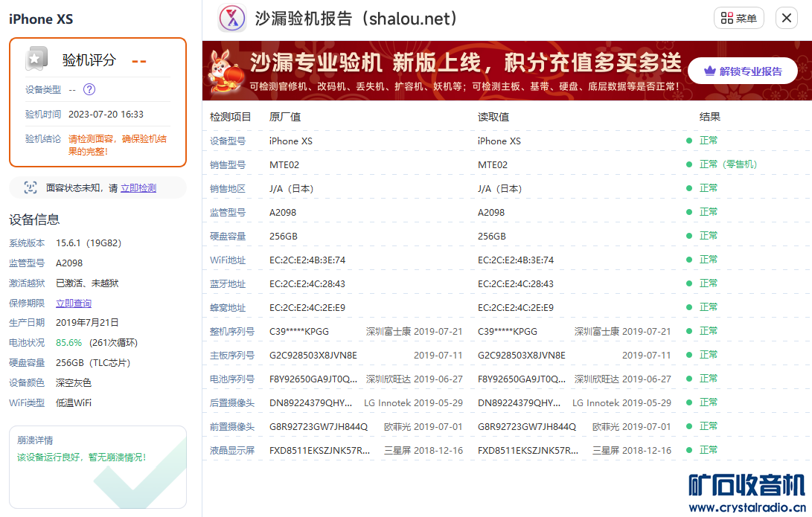Click the iPhone XS title
This screenshot has width=812, height=517.
click(x=41, y=19)
